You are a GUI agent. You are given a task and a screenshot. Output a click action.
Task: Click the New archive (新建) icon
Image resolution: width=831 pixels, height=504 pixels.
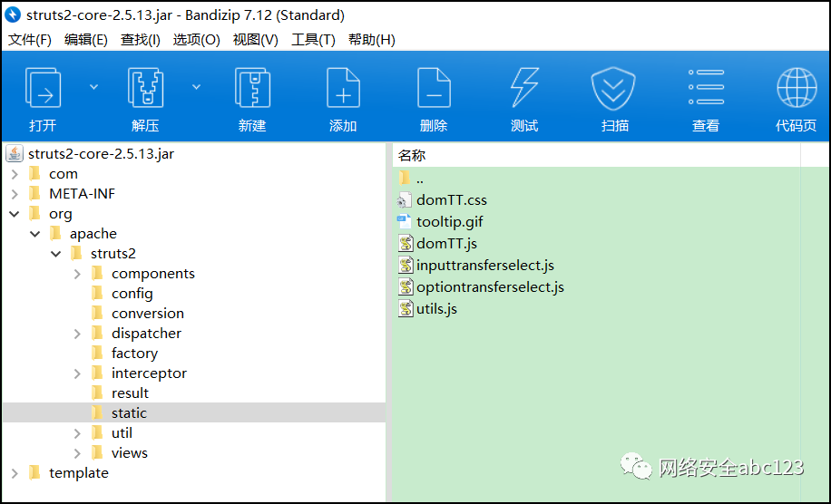click(252, 88)
